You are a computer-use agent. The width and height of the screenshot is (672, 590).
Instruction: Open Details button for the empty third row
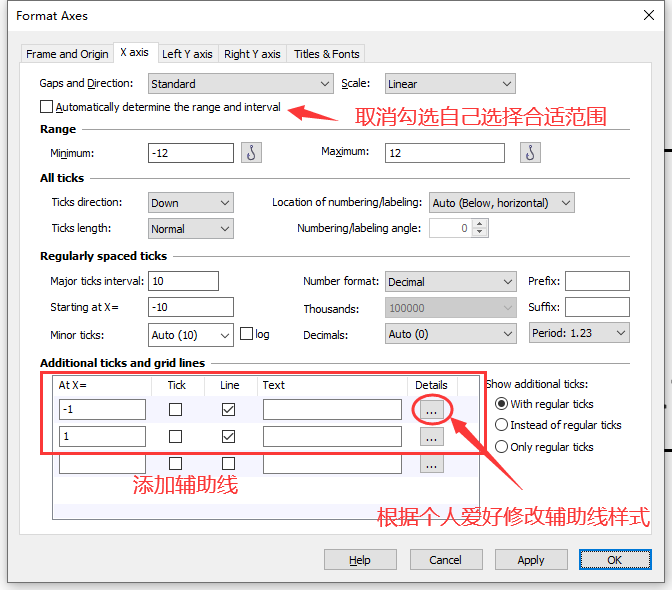(431, 464)
